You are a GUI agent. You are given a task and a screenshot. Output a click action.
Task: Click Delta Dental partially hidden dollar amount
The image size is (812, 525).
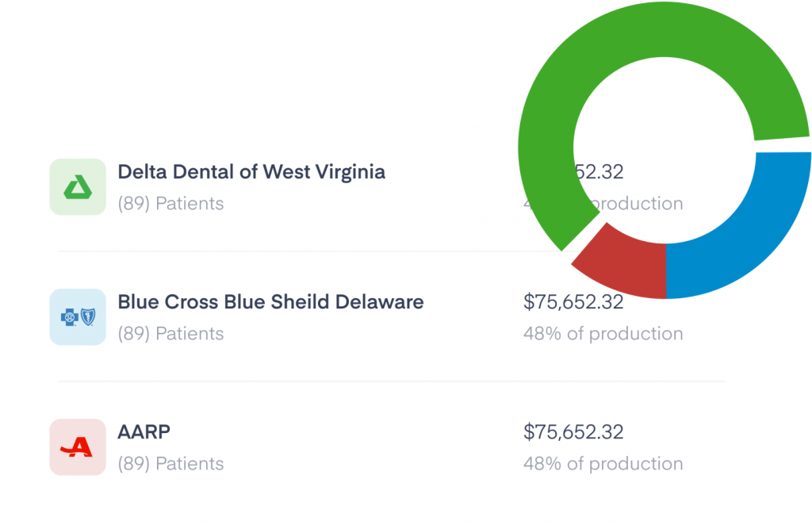pyautogui.click(x=599, y=172)
